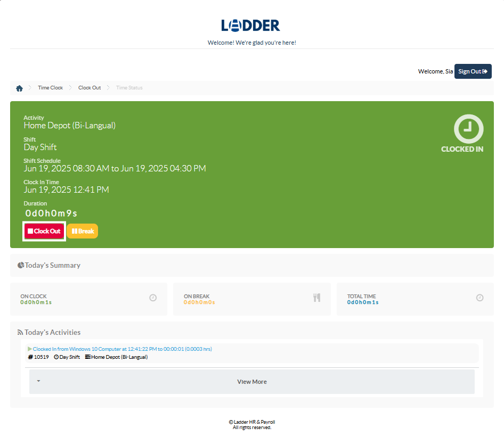This screenshot has height=436, width=504.
Task: Expand View More activities
Action: point(252,382)
